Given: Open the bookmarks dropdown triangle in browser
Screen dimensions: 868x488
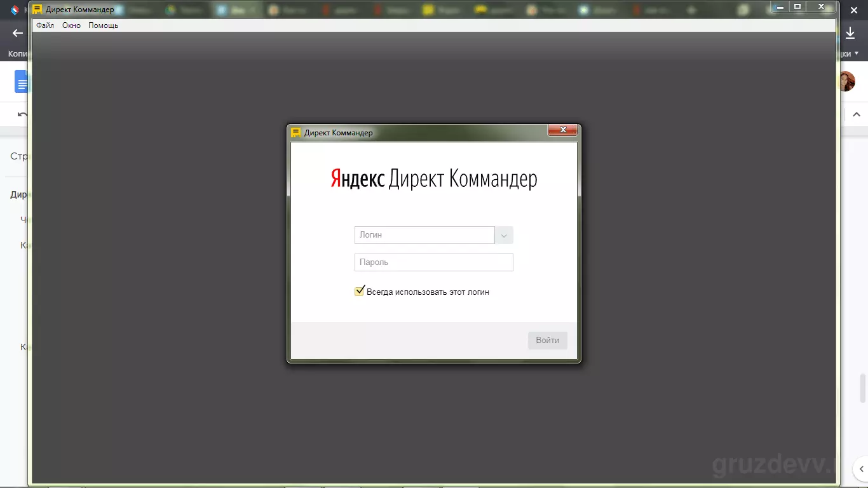Looking at the screenshot, I should tap(857, 54).
